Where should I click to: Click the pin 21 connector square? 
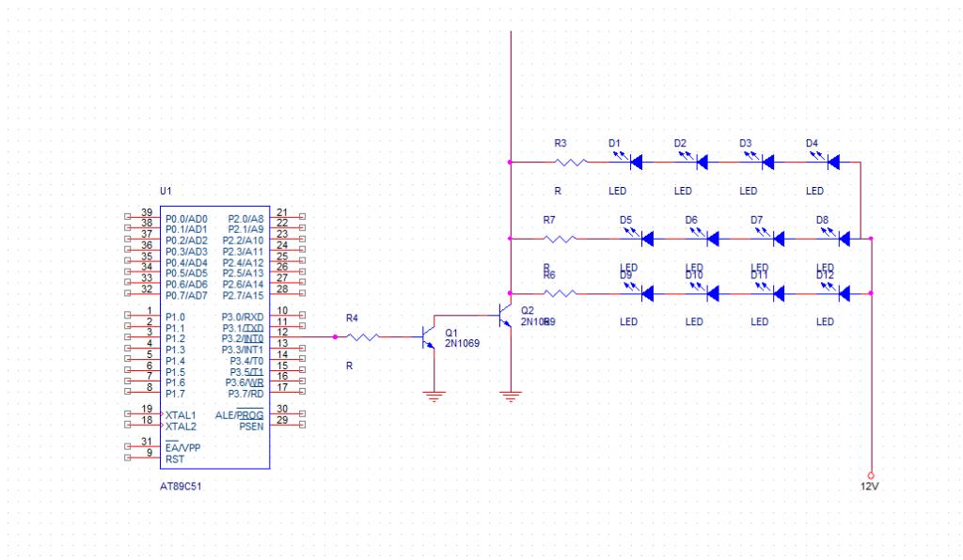coord(302,216)
